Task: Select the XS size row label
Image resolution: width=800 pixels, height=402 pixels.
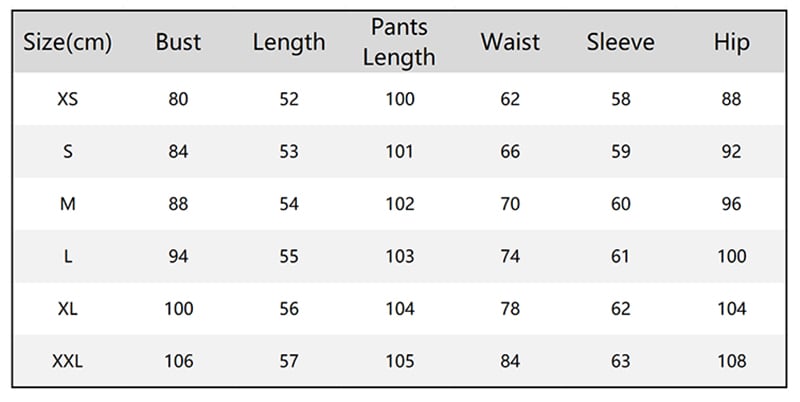Action: (x=67, y=99)
